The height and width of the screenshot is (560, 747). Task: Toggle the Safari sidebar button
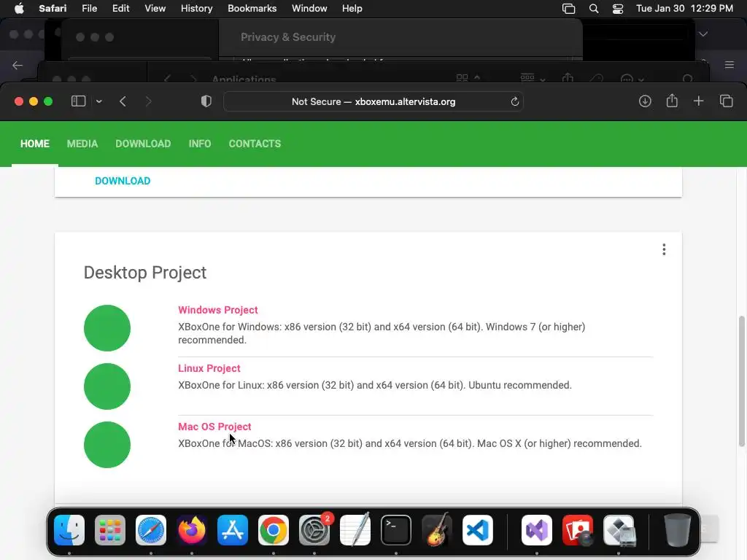tap(78, 101)
